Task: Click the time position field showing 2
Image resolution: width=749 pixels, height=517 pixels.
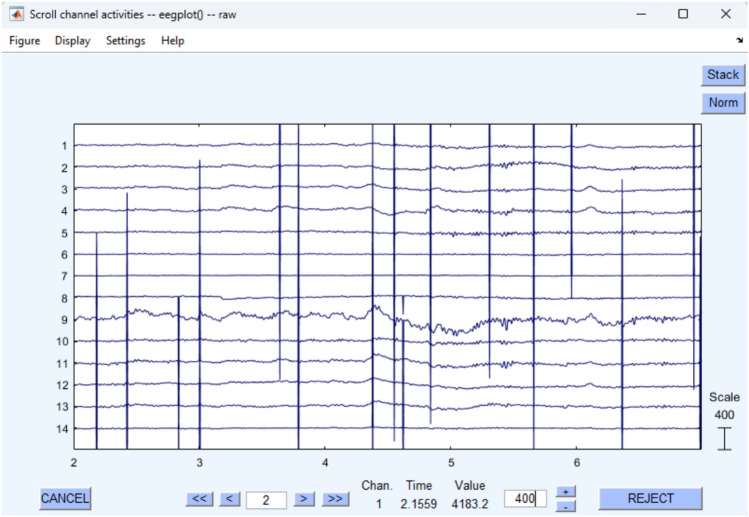Action: [266, 500]
